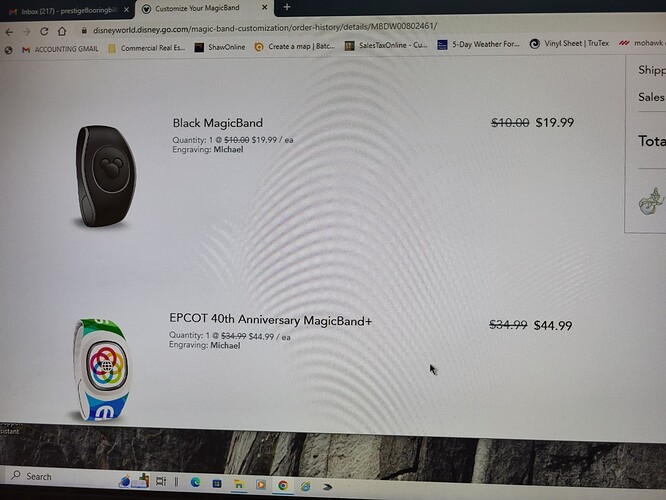The height and width of the screenshot is (500, 666).
Task: Close the Customize Your MagicBand tab
Action: click(264, 7)
